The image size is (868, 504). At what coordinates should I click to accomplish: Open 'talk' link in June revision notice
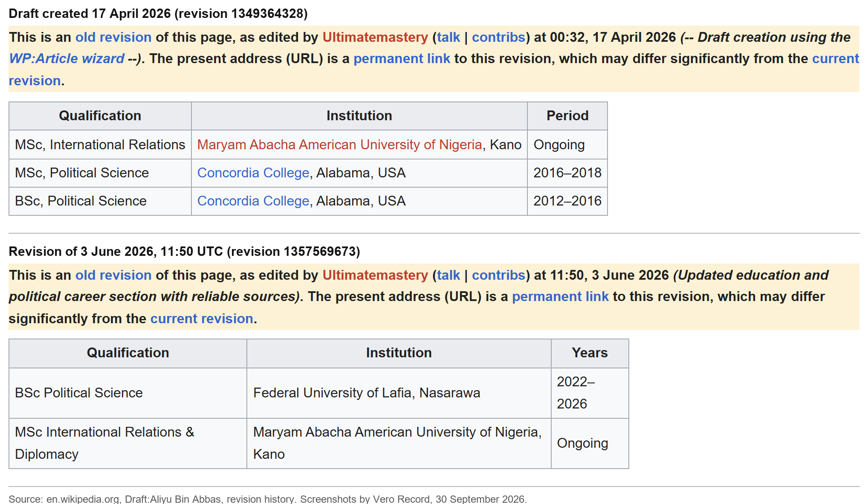coord(448,275)
